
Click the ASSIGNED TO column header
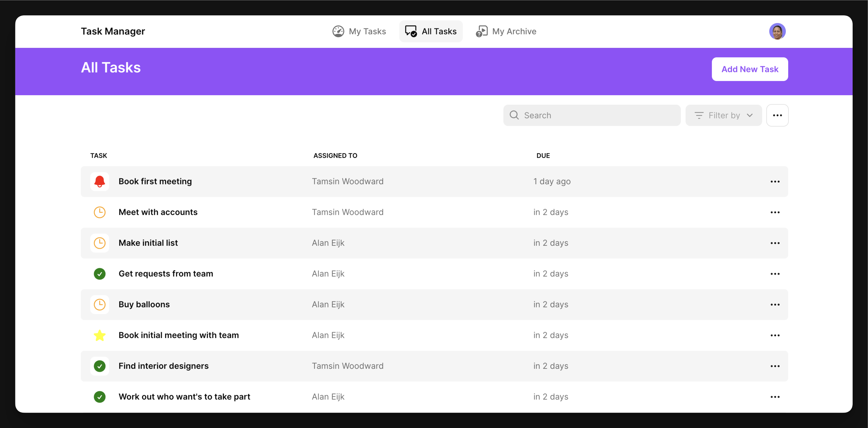(335, 156)
